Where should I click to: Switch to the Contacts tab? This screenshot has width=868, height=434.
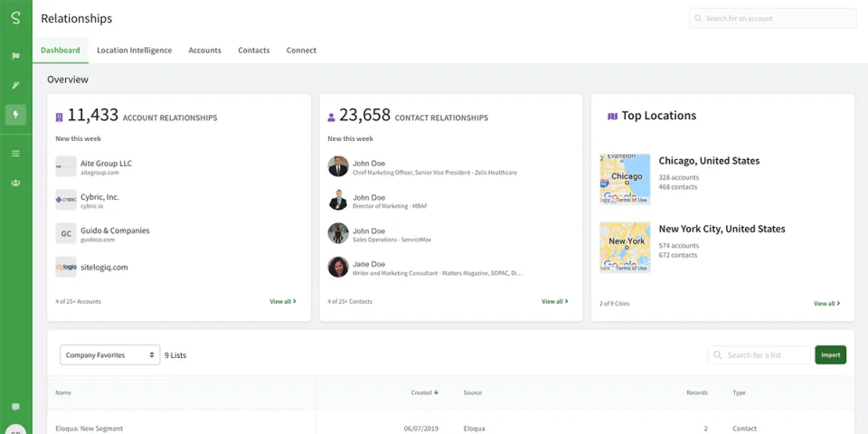click(x=253, y=50)
